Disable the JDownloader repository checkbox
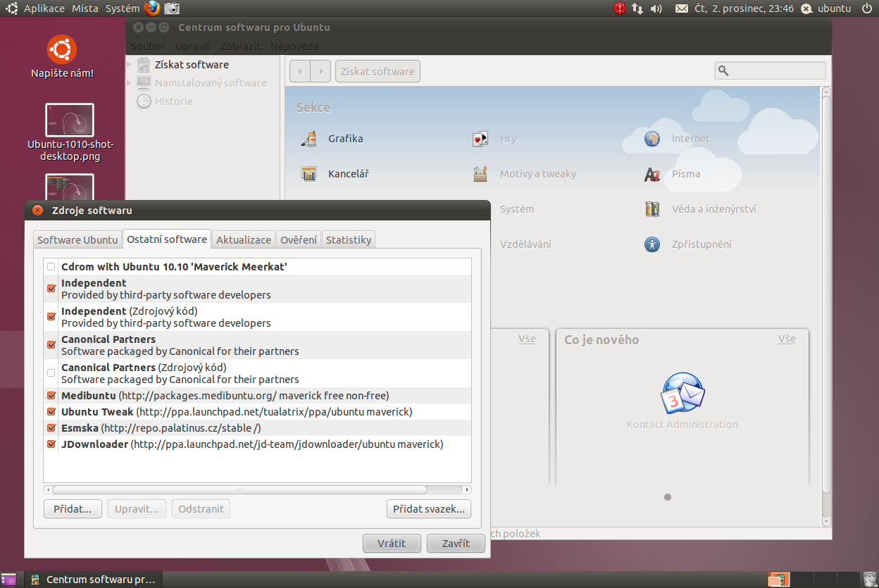This screenshot has width=879, height=588. click(51, 444)
